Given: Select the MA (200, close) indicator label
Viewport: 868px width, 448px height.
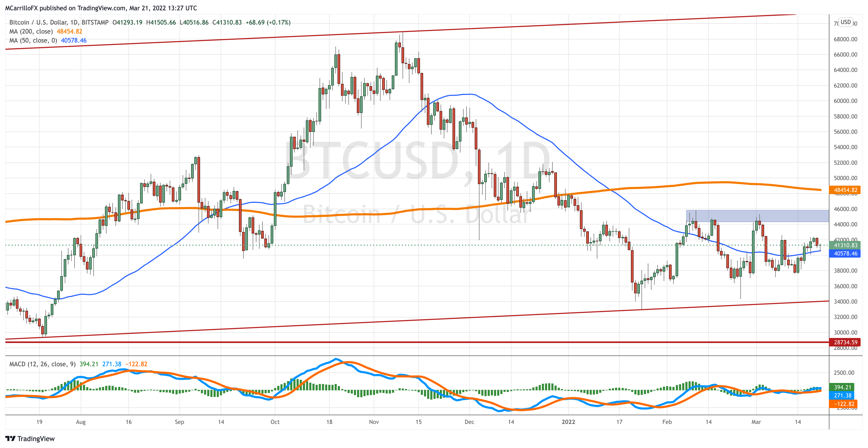Looking at the screenshot, I should coord(31,31).
